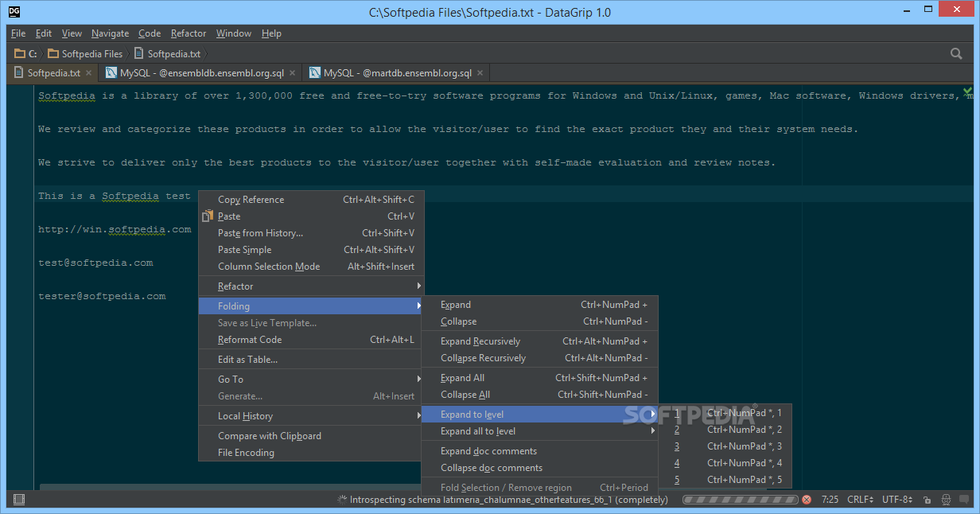This screenshot has width=980, height=514.
Task: Choose Edit as Table option
Action: coord(311,360)
